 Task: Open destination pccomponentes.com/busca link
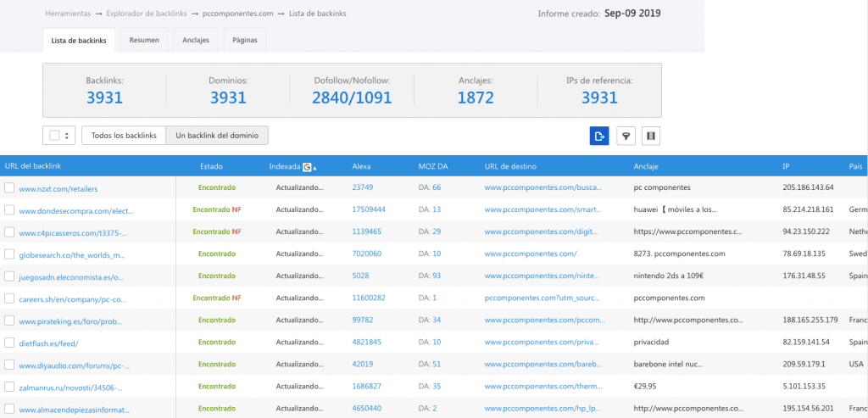pos(543,187)
